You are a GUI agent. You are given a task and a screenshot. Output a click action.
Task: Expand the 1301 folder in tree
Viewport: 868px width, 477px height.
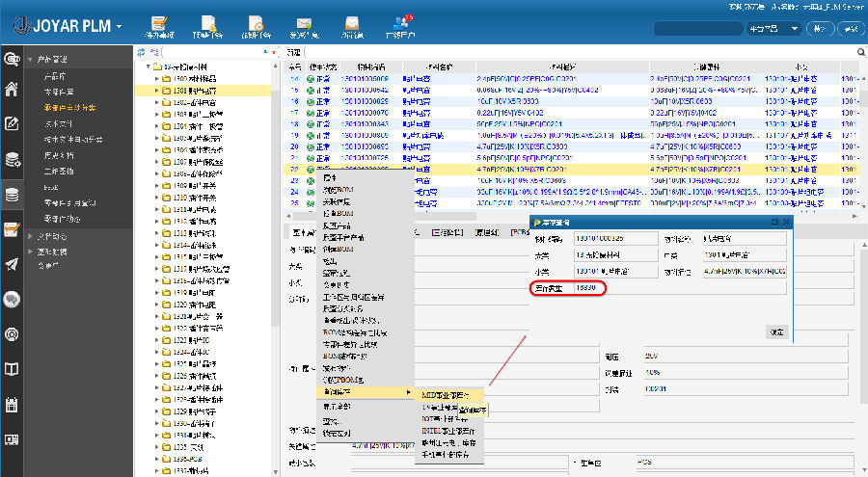(x=156, y=91)
